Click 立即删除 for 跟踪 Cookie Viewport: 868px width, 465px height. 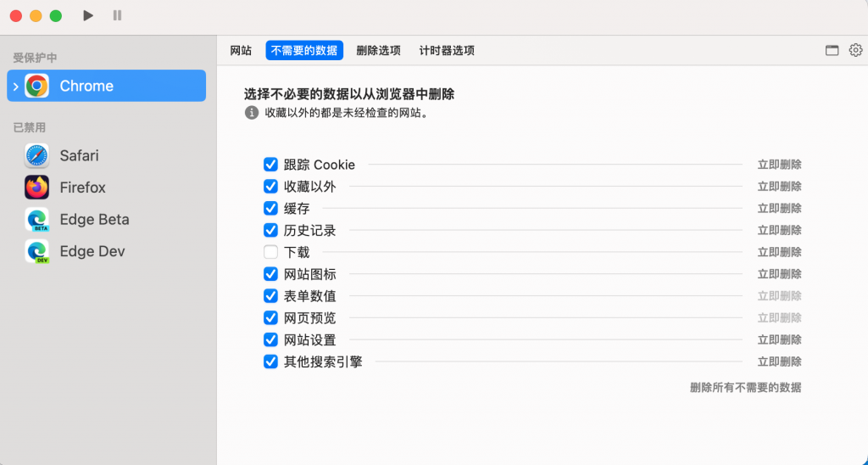(x=780, y=165)
